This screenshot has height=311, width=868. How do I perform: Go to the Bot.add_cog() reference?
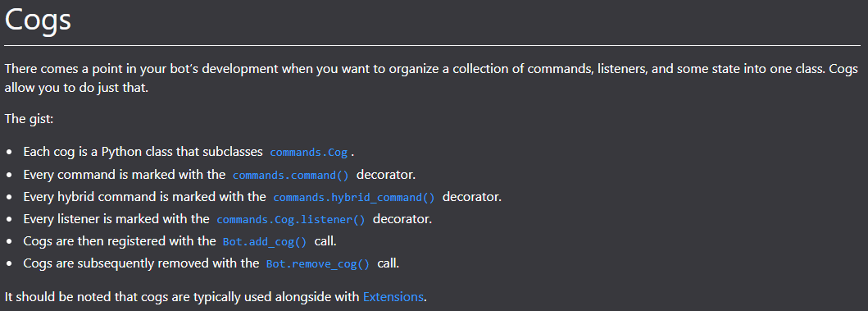265,242
